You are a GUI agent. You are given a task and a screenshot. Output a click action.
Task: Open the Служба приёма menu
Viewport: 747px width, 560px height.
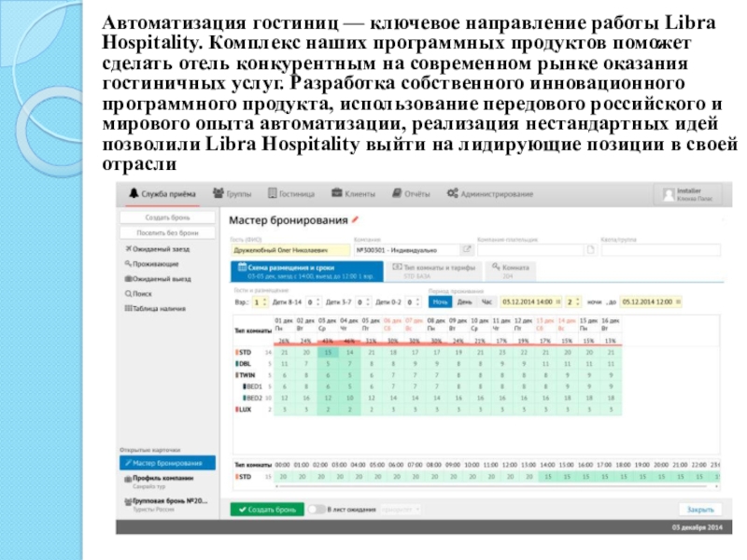[x=162, y=194]
